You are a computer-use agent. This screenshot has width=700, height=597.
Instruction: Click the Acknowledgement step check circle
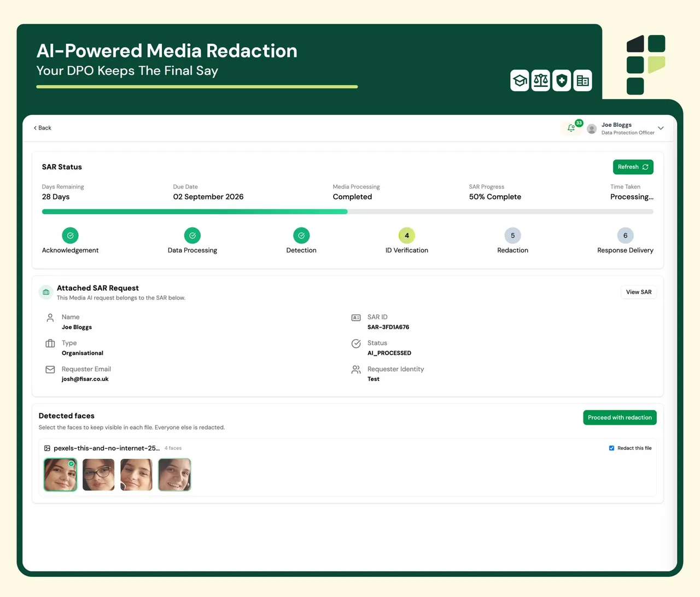coord(71,236)
